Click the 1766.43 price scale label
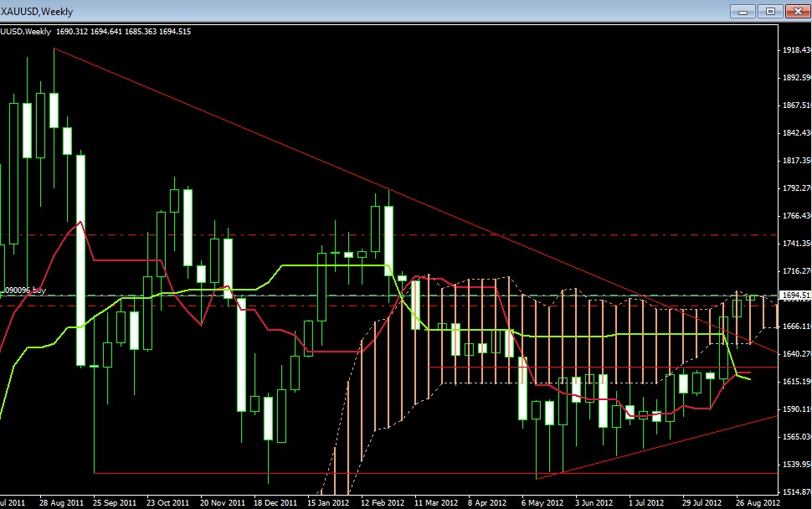 coord(797,215)
